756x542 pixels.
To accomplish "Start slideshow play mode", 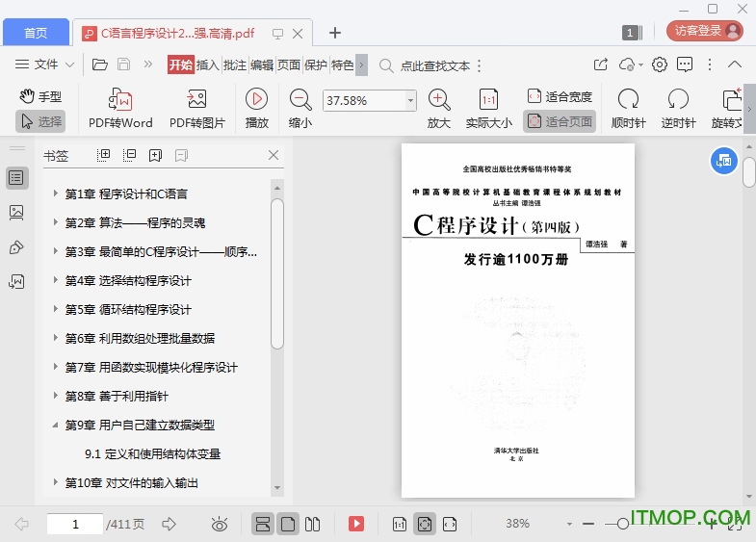I will pyautogui.click(x=256, y=109).
